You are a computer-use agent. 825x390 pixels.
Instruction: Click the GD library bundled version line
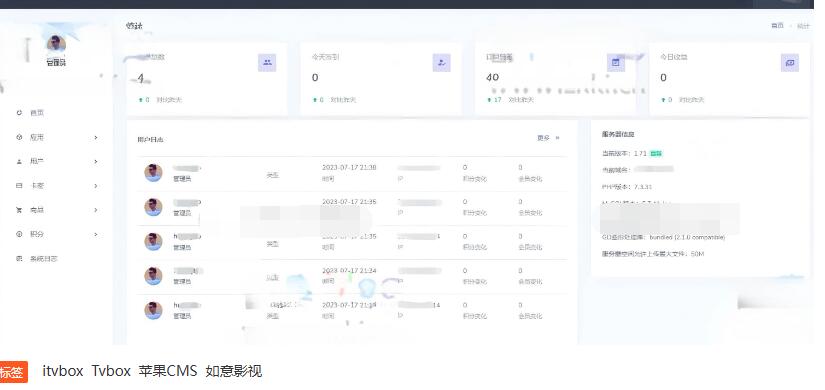click(663, 237)
